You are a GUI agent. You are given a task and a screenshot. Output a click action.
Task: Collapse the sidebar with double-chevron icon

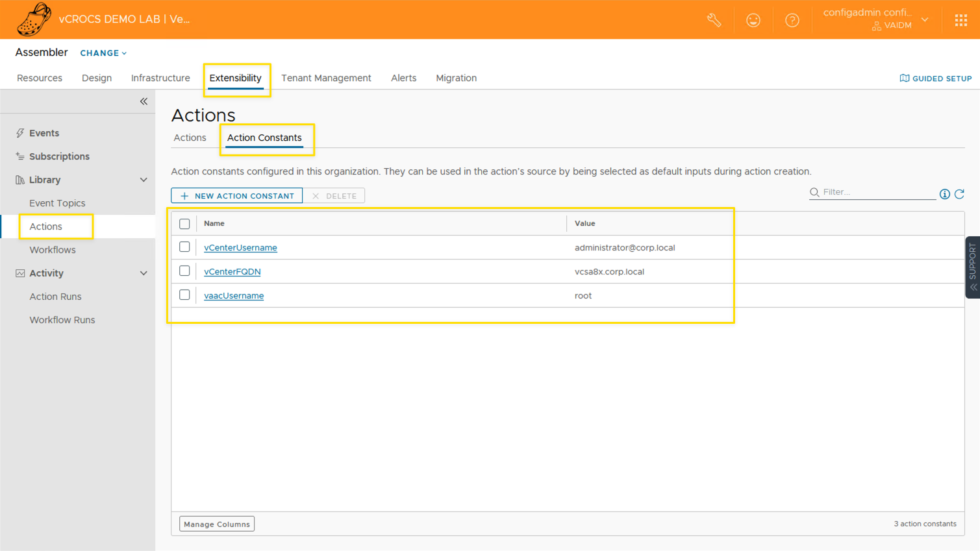click(144, 101)
